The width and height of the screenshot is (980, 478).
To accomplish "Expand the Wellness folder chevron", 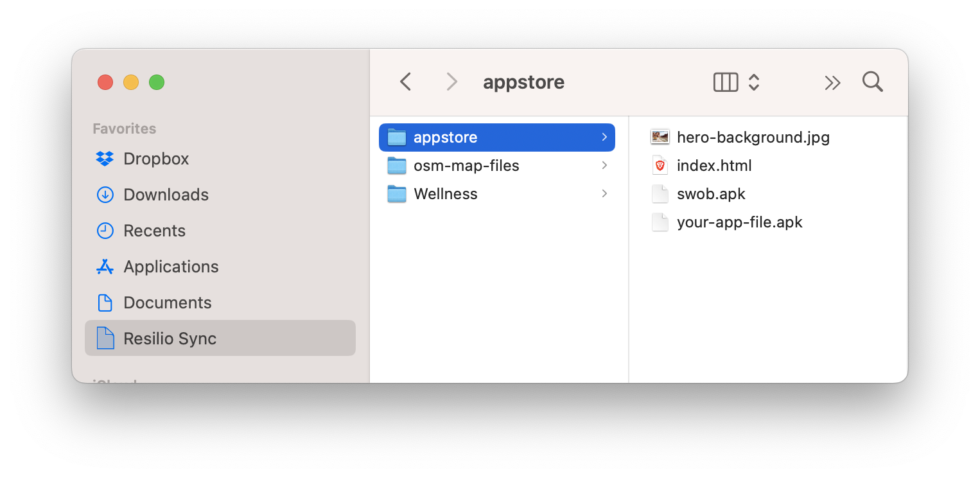I will click(x=604, y=194).
